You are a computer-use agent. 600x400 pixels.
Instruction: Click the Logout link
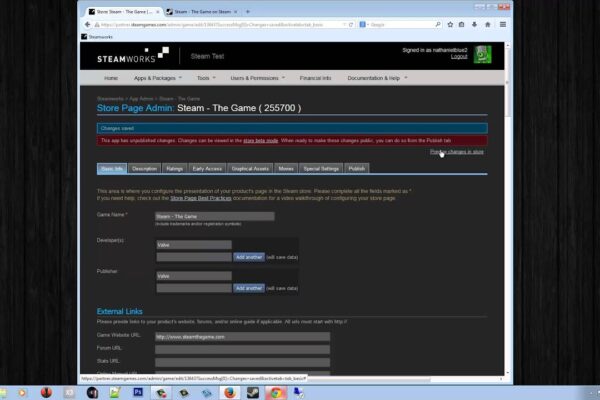point(459,57)
